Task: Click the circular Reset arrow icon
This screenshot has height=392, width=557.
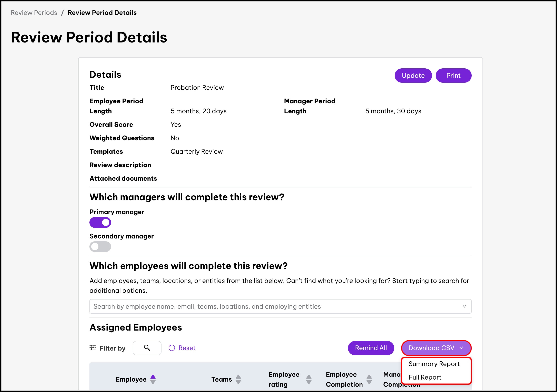Action: coord(172,348)
